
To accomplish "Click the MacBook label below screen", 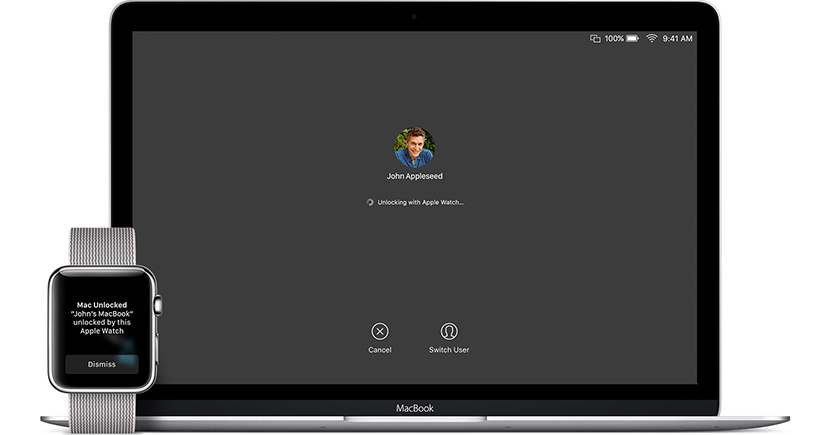I will 414,408.
